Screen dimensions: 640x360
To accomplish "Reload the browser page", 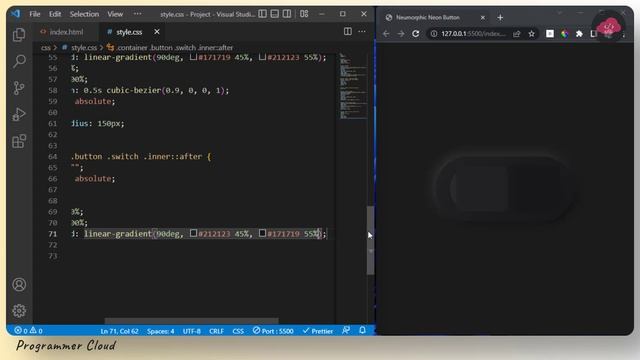I will [x=416, y=33].
